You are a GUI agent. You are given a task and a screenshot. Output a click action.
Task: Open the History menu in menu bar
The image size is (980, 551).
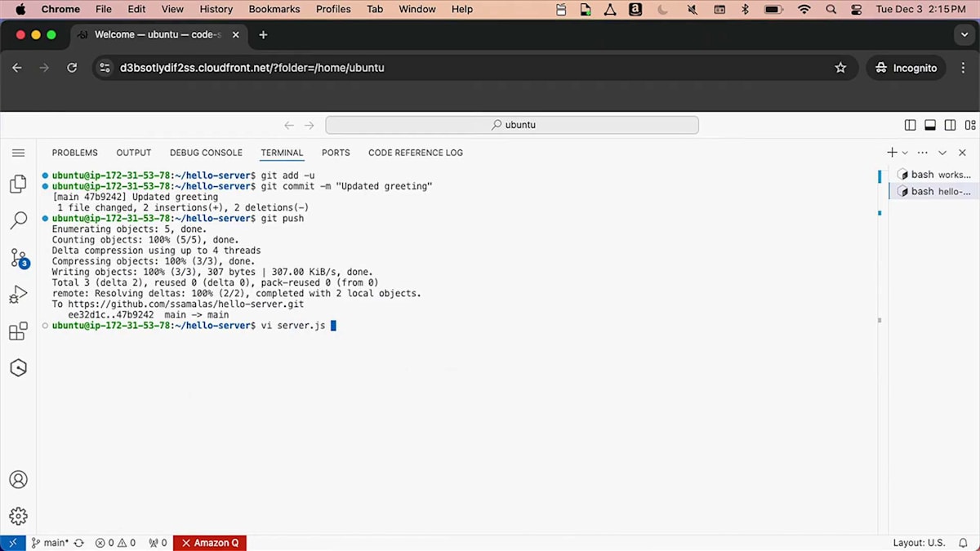point(216,9)
